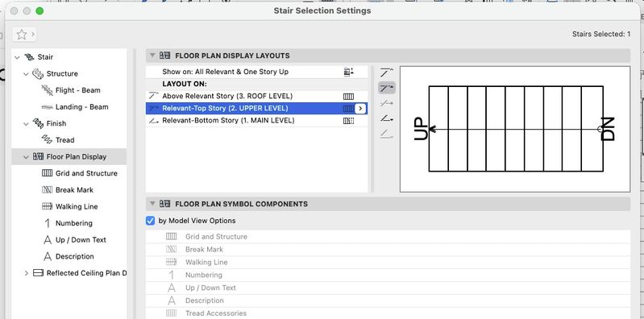Click layout symbol for Above Relevant Story
The image size is (644, 319).
click(x=348, y=97)
